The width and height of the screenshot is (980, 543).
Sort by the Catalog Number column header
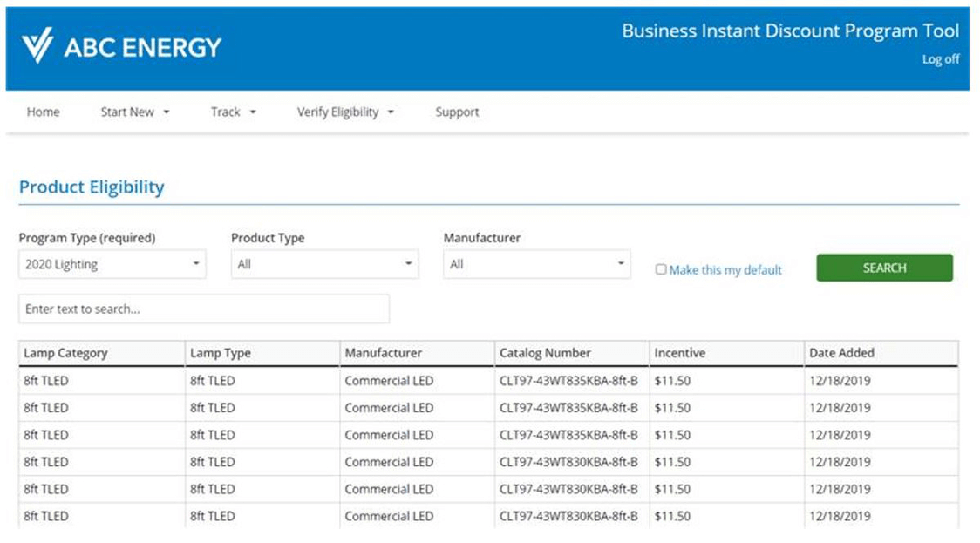click(x=545, y=353)
